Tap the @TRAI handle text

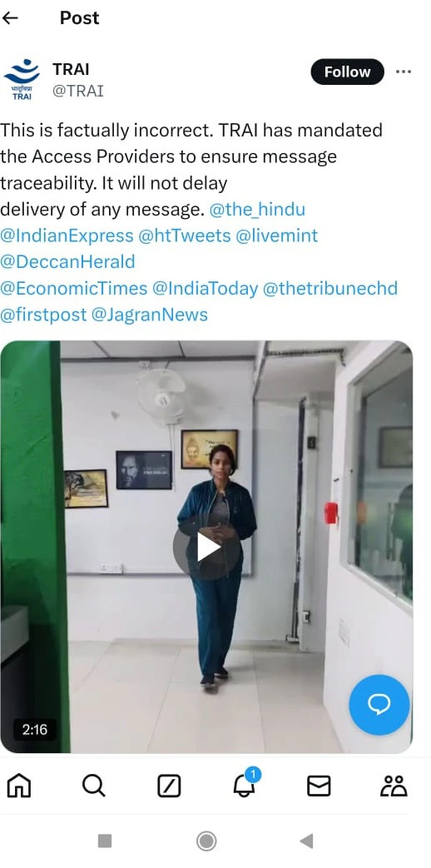coord(78,91)
